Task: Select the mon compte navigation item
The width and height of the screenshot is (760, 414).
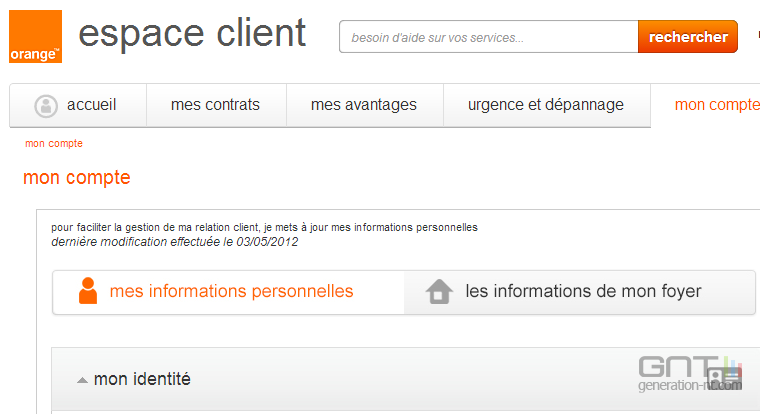Action: pos(716,105)
